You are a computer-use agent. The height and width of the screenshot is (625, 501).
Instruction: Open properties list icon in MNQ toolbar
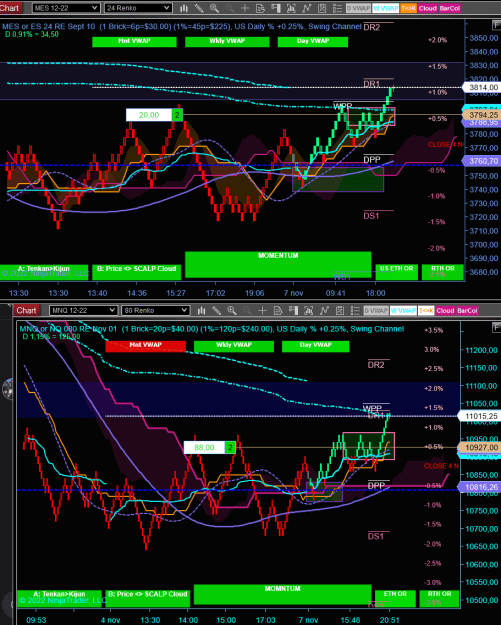[x=355, y=310]
